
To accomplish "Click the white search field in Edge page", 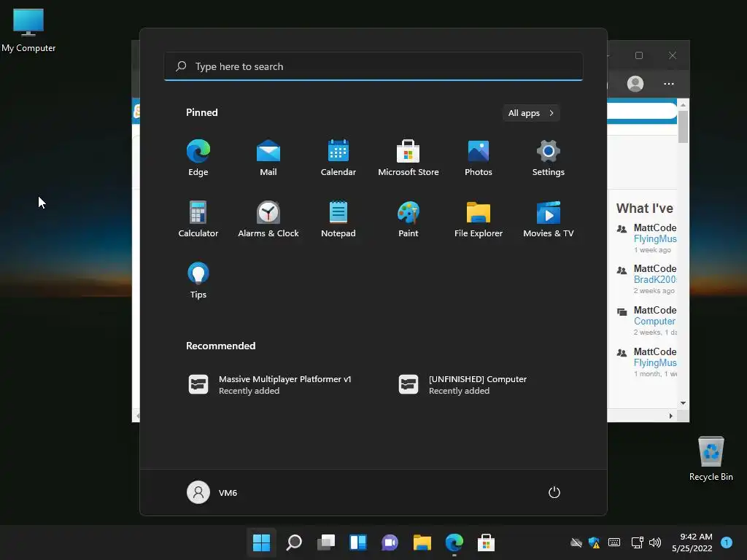I will pos(642,111).
